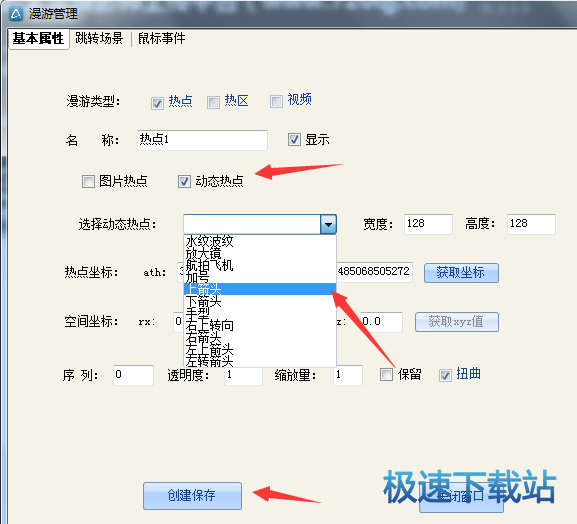Choose 加号 in the dropdown list
The width and height of the screenshot is (577, 524).
(x=260, y=277)
